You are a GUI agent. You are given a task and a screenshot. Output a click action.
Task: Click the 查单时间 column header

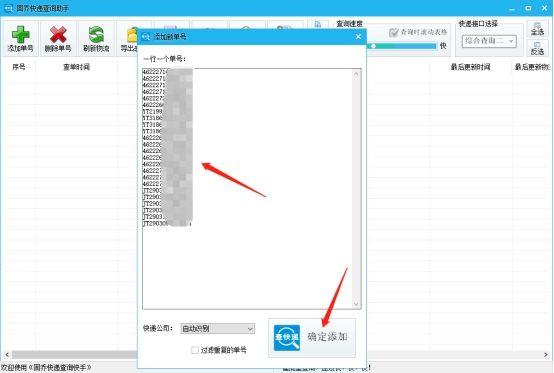point(76,67)
